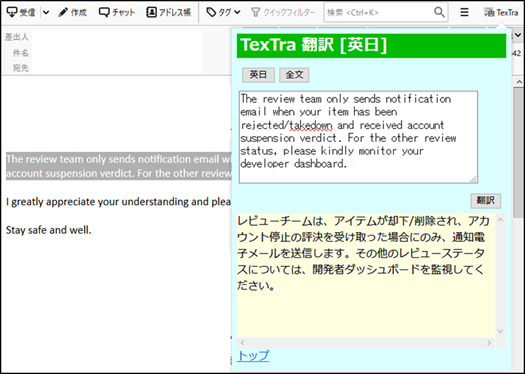Click the translation output scroll up arrow

click(501, 220)
